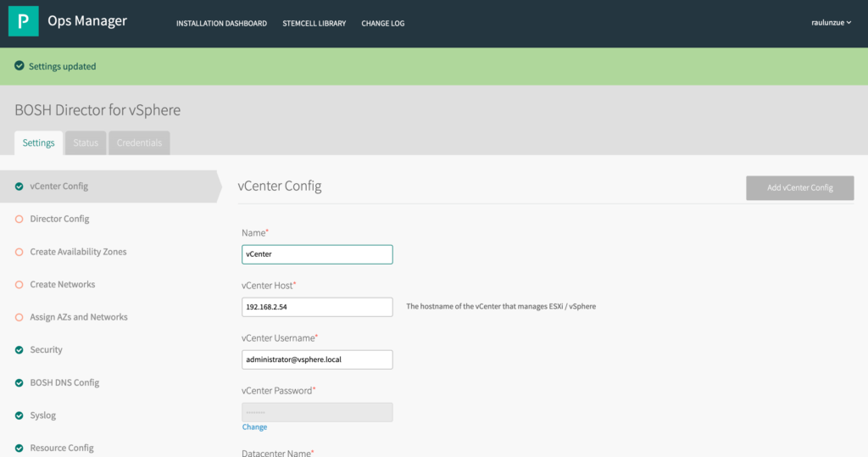Click the vCenter Username input field
Screen dimensions: 868x457
click(317, 359)
